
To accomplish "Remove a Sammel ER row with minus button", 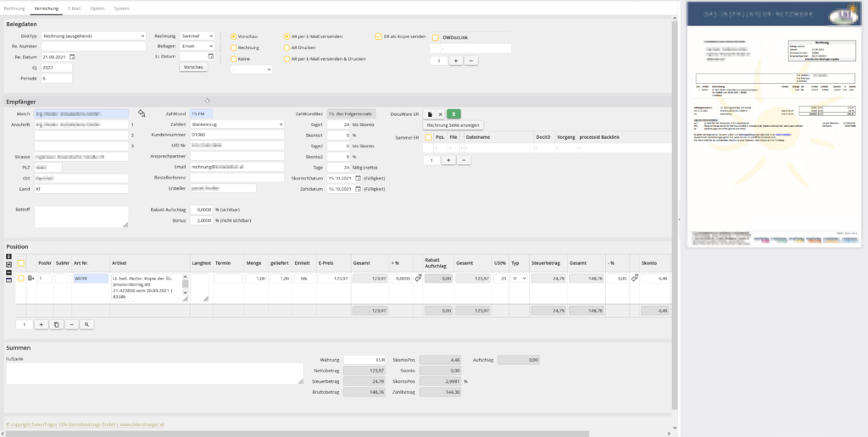I will (464, 160).
